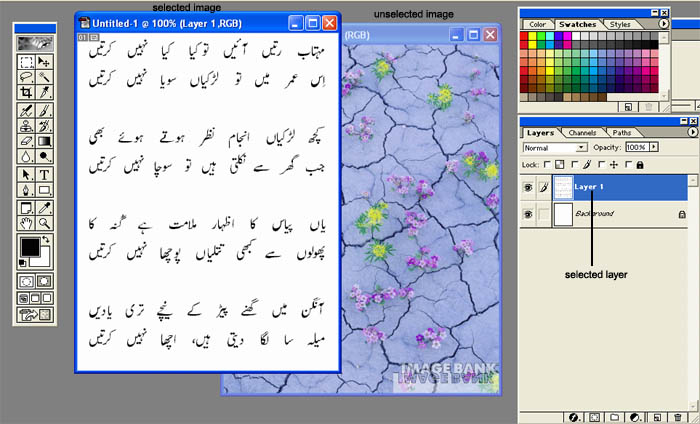Enable Lock transparent pixels checkbox
The width and height of the screenshot is (700, 424).
547,165
